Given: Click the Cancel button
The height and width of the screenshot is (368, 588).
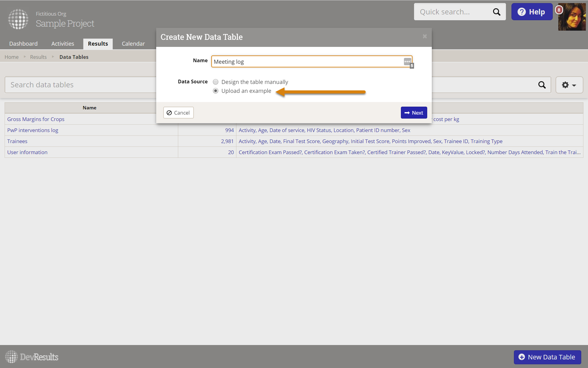Looking at the screenshot, I should pyautogui.click(x=178, y=113).
